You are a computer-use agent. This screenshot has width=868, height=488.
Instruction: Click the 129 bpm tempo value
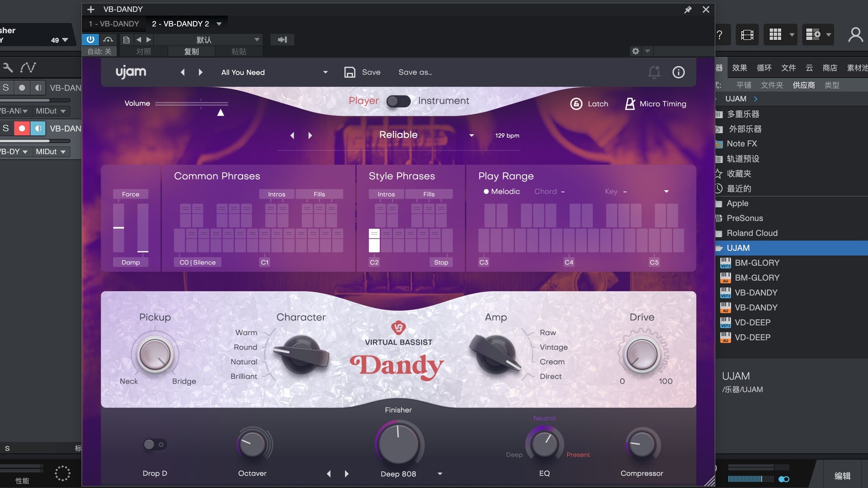point(507,136)
